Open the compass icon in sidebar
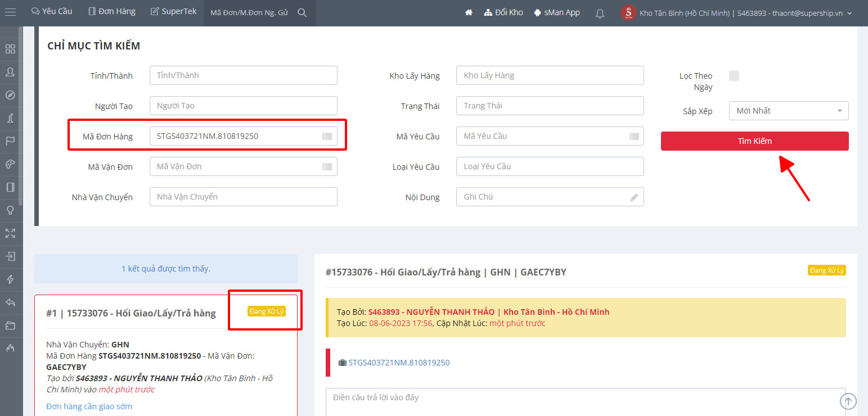868x416 pixels. [x=10, y=95]
